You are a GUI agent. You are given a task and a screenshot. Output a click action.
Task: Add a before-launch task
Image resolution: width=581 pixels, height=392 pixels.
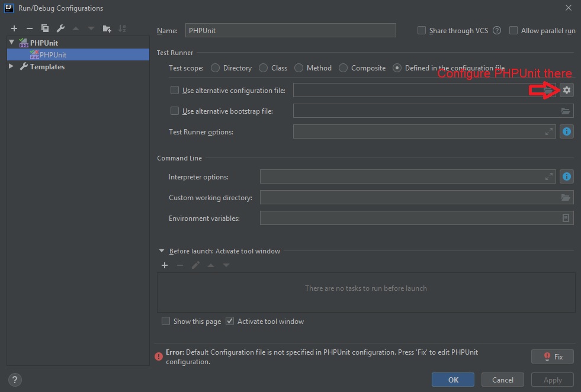[x=165, y=265]
